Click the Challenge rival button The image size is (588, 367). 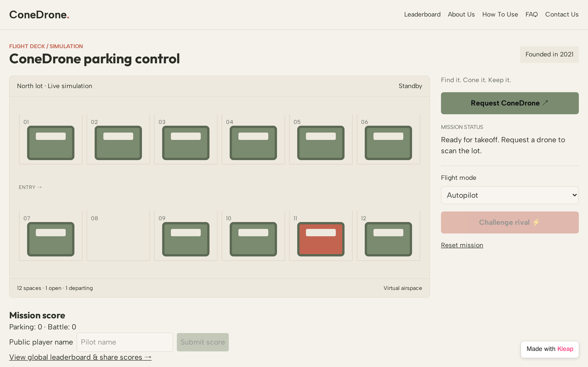(509, 222)
